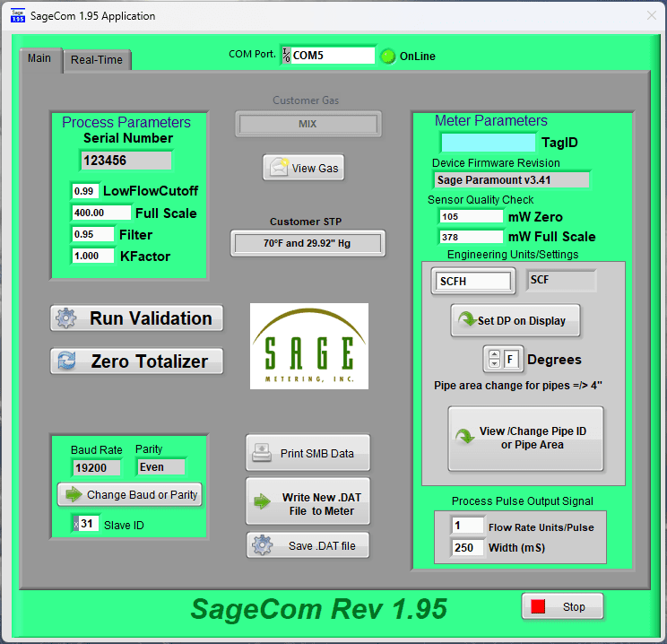
Task: Click the gear icon on Save .DAT file
Action: click(263, 544)
